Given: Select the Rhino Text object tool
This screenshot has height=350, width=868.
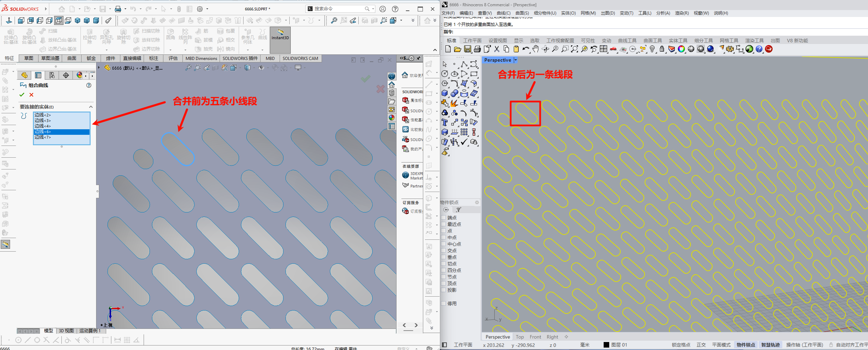Looking at the screenshot, I should 445,122.
